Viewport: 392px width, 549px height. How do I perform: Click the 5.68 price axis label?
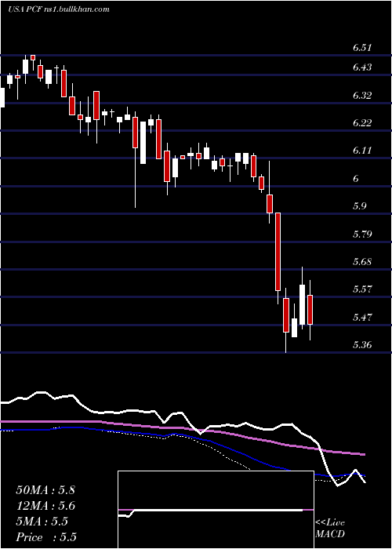362,261
